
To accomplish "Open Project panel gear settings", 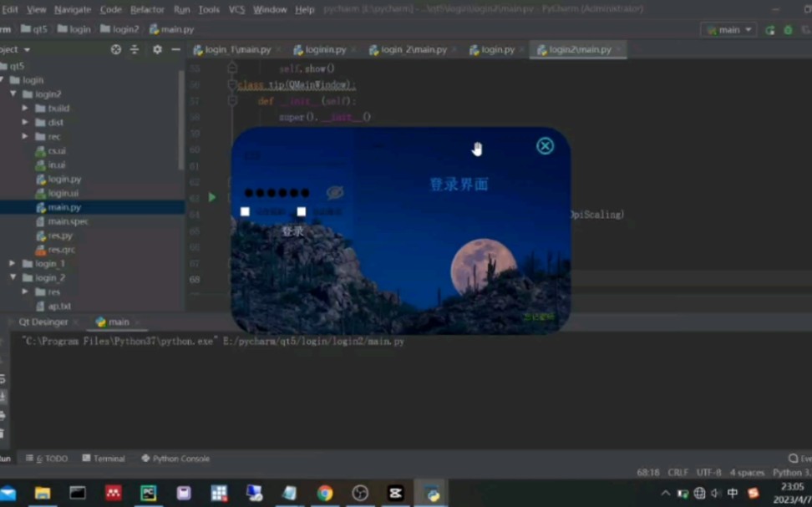I will (157, 50).
